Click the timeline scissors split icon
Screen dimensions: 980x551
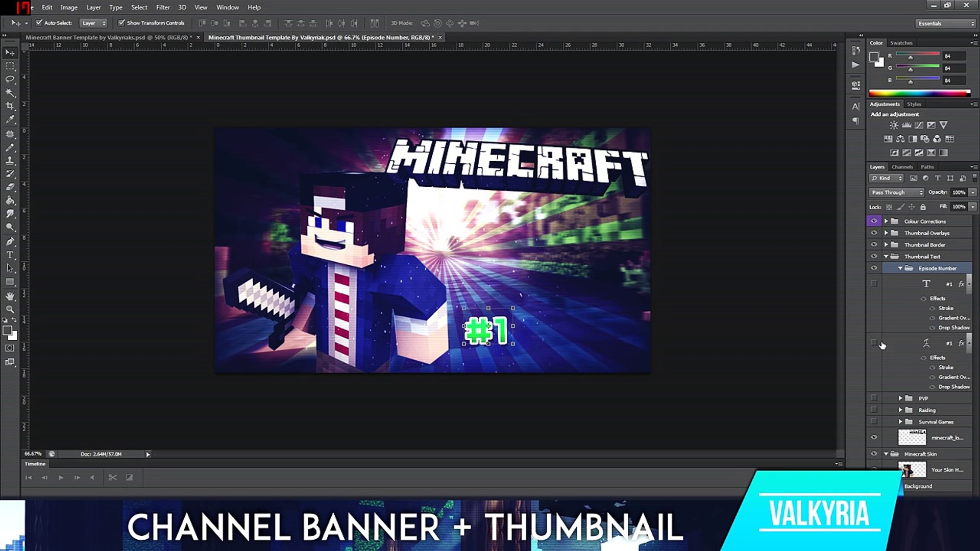113,478
